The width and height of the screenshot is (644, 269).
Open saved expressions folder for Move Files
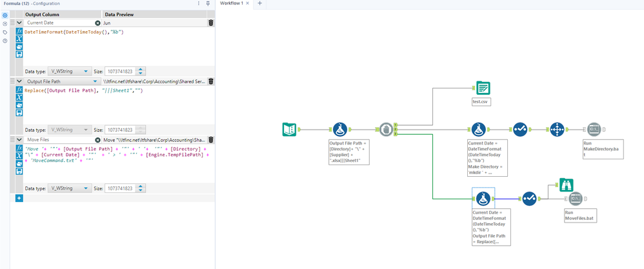click(x=19, y=163)
